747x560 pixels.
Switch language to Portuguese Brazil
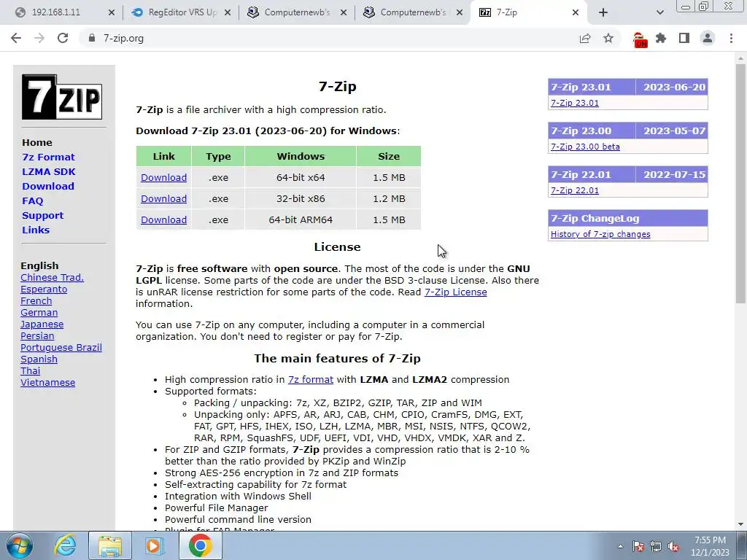(61, 348)
